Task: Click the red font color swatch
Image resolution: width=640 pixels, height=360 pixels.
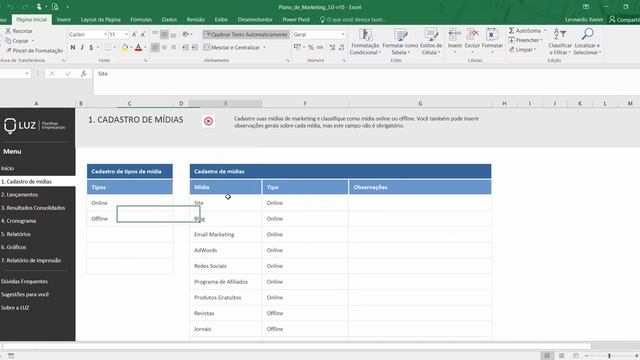Action: point(138,47)
